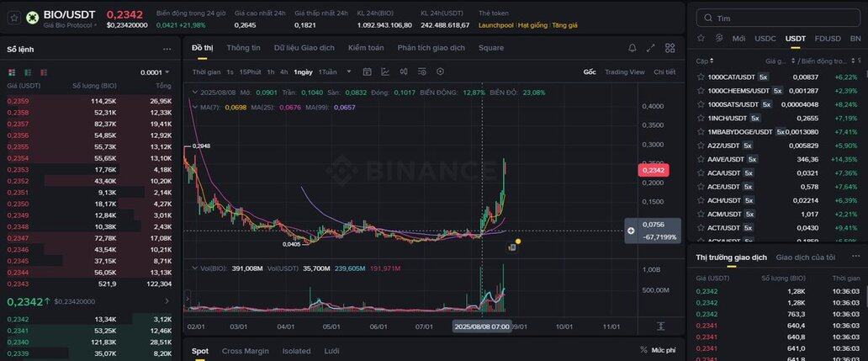Open chart date range calendar icon
This screenshot has width=868, height=361.
[367, 72]
